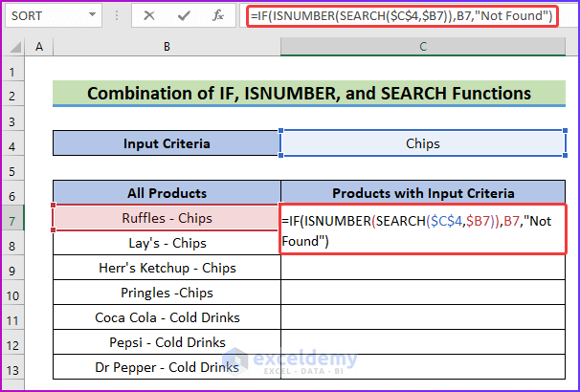The height and width of the screenshot is (392, 580).
Task: Select the Coca Cola - Cold Drinks cell
Action: coord(167,317)
